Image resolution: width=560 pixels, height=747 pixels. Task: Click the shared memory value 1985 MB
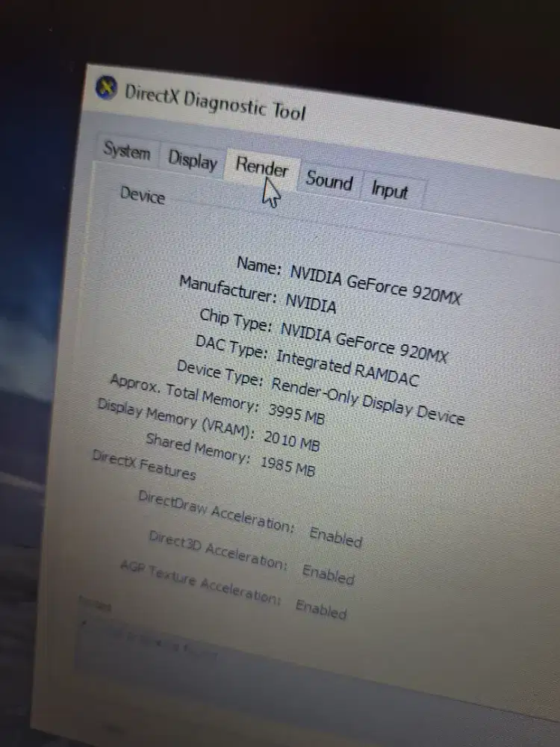pos(287,465)
